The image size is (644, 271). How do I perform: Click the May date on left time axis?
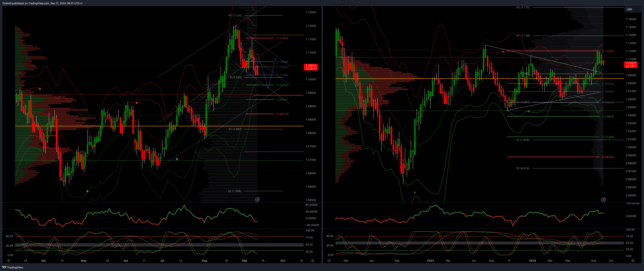click(x=84, y=261)
